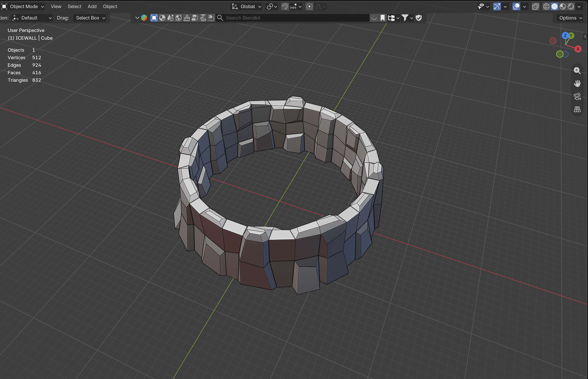Switch to solid viewport shading
The image size is (588, 379).
555,6
